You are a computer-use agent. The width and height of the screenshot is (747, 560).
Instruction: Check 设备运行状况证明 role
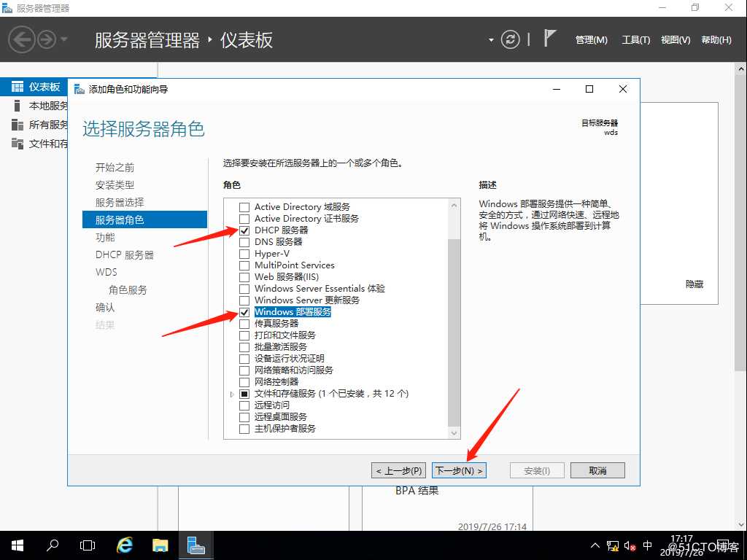[x=244, y=359]
